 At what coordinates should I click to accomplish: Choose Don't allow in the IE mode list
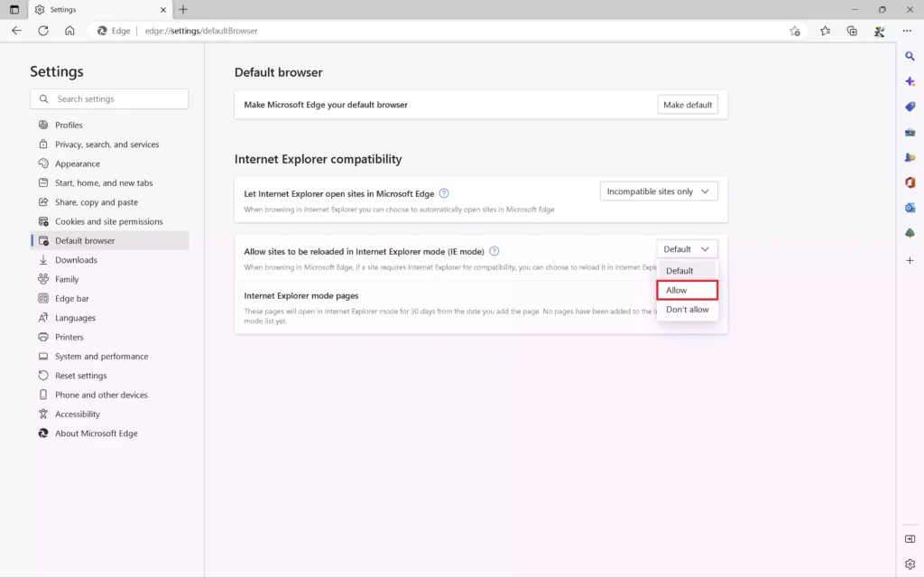(687, 310)
